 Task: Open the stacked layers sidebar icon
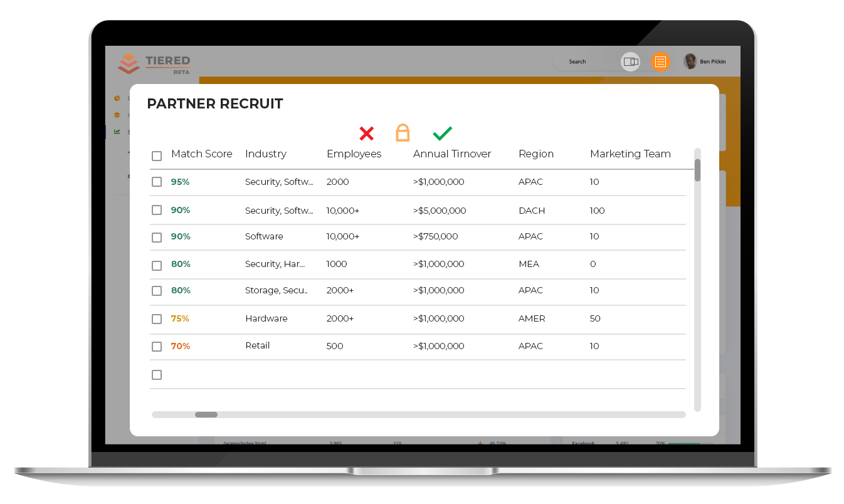117,115
